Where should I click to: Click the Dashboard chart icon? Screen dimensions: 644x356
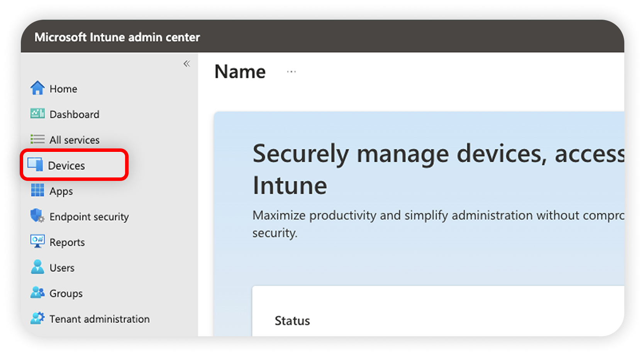(37, 114)
